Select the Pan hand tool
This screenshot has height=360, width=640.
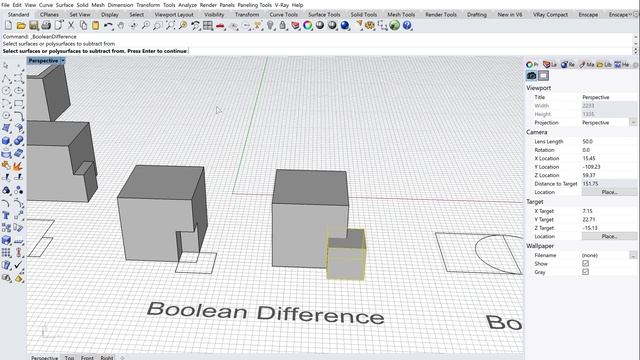[x=121, y=26]
